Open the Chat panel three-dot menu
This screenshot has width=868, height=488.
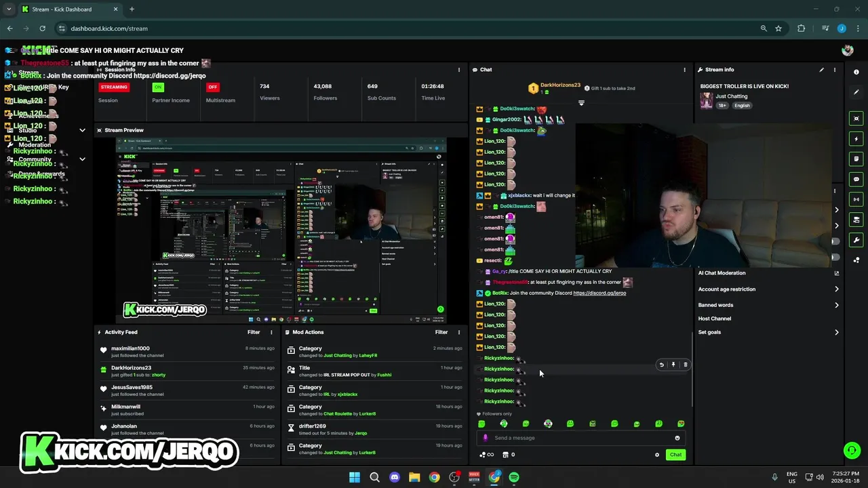point(684,70)
